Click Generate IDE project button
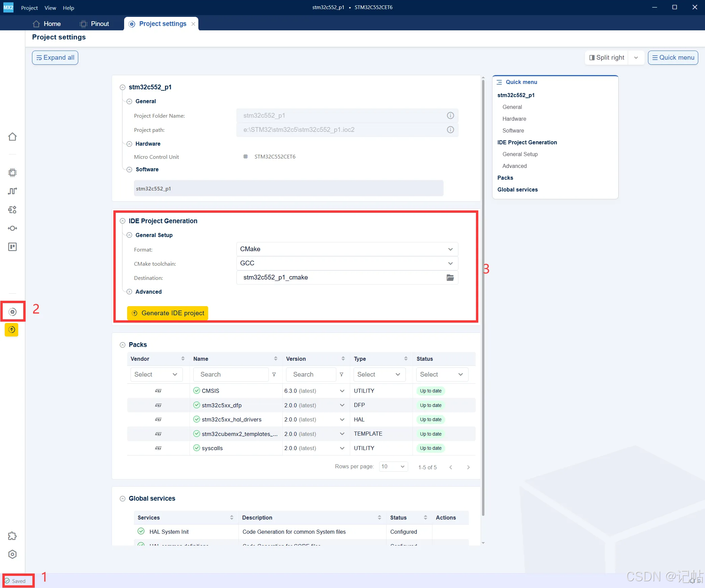The image size is (705, 588). tap(168, 313)
